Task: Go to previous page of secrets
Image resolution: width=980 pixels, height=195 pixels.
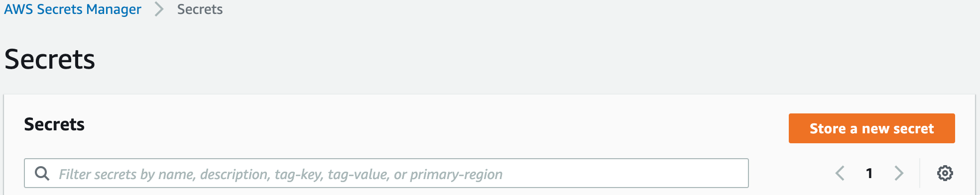Action: click(840, 173)
